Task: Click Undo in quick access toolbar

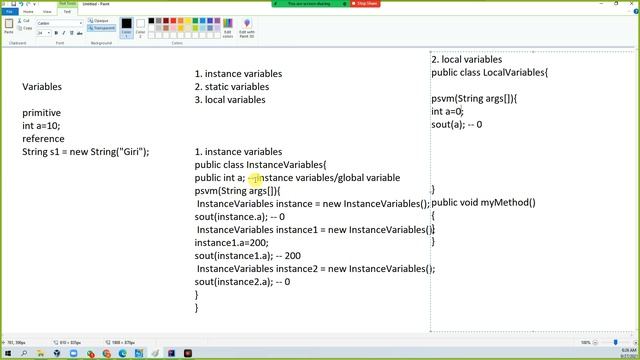Action: [21, 4]
